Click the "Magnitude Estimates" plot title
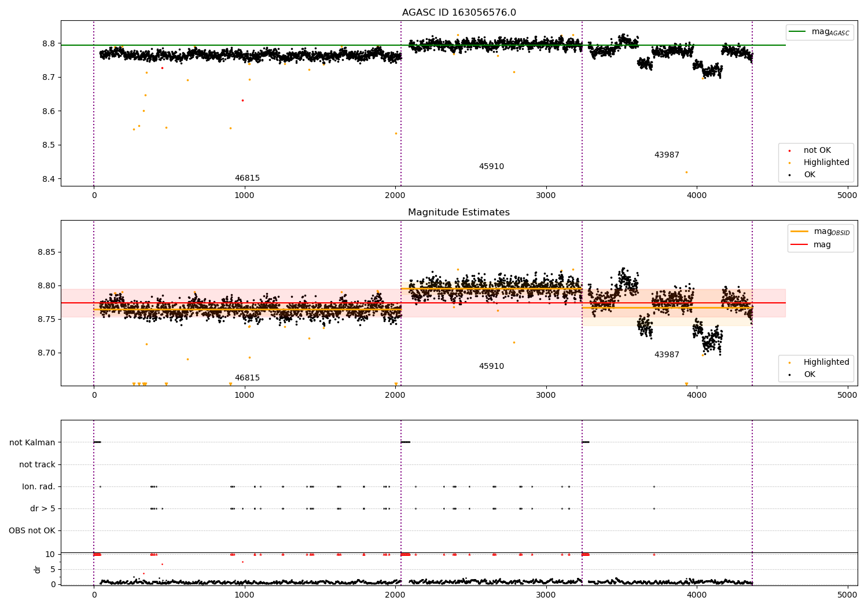This screenshot has width=868, height=608. (459, 213)
